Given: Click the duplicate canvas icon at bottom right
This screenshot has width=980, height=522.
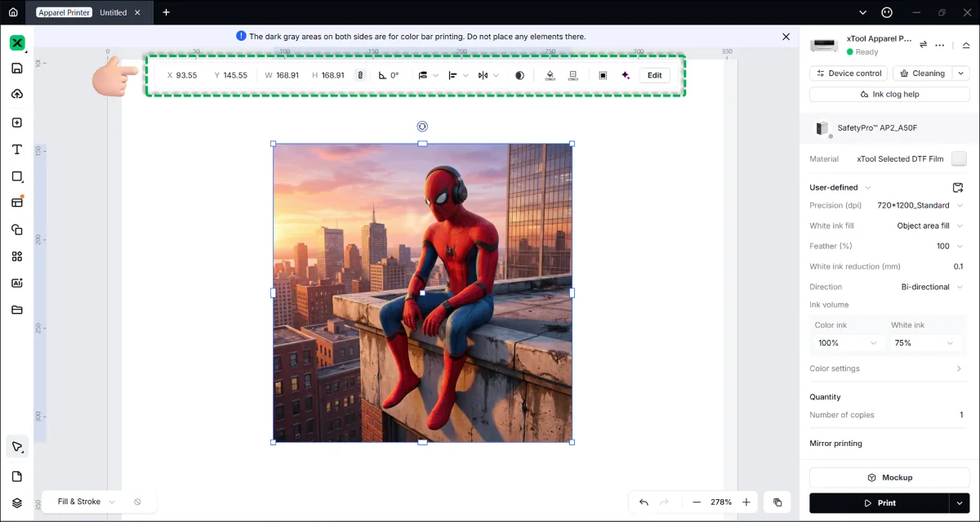Looking at the screenshot, I should point(777,502).
